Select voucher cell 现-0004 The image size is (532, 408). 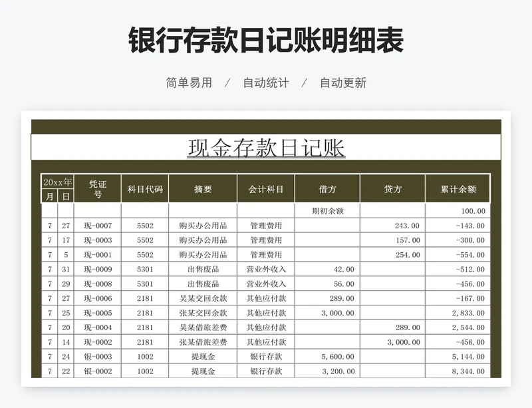(98, 327)
